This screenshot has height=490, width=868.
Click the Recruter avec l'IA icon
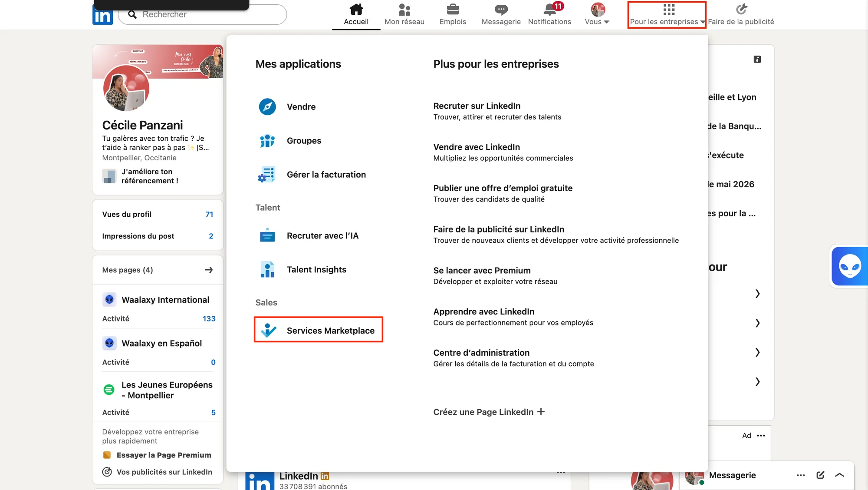267,236
